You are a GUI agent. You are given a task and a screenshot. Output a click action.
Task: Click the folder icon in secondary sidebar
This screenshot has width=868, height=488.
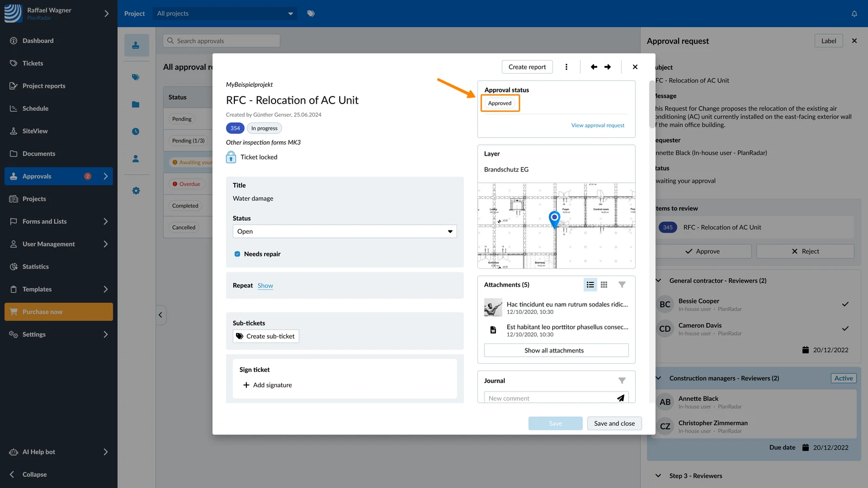136,104
